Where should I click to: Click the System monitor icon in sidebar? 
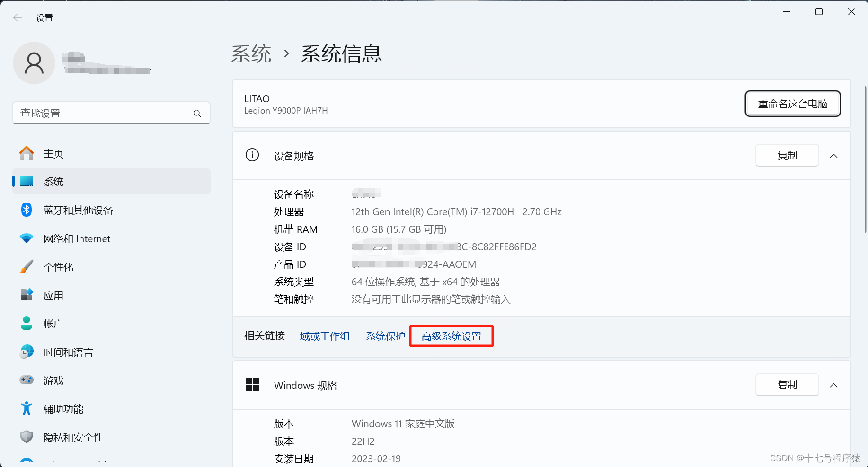coord(27,182)
